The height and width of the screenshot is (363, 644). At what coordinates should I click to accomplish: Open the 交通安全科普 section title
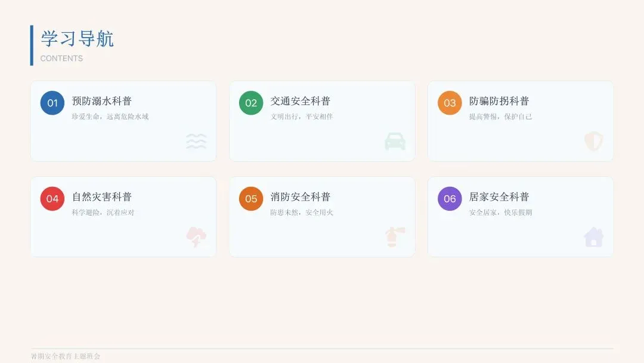coord(301,101)
